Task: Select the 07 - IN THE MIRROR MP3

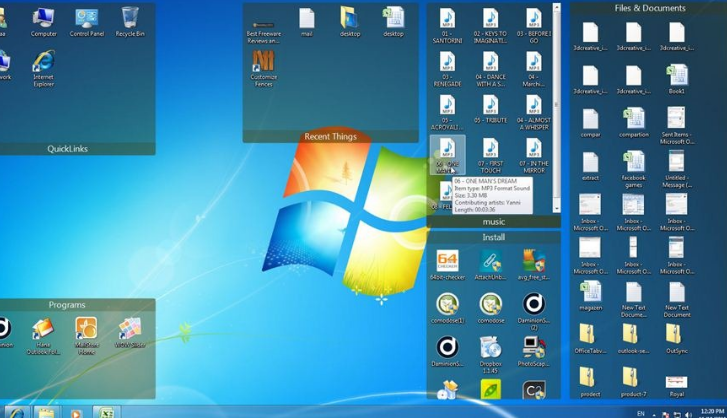Action: [x=534, y=155]
